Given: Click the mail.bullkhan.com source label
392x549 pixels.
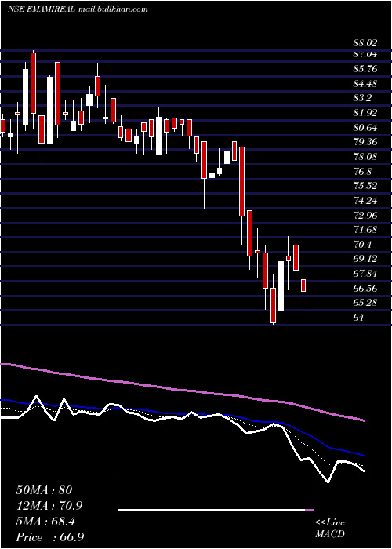Looking at the screenshot, I should click(113, 9).
